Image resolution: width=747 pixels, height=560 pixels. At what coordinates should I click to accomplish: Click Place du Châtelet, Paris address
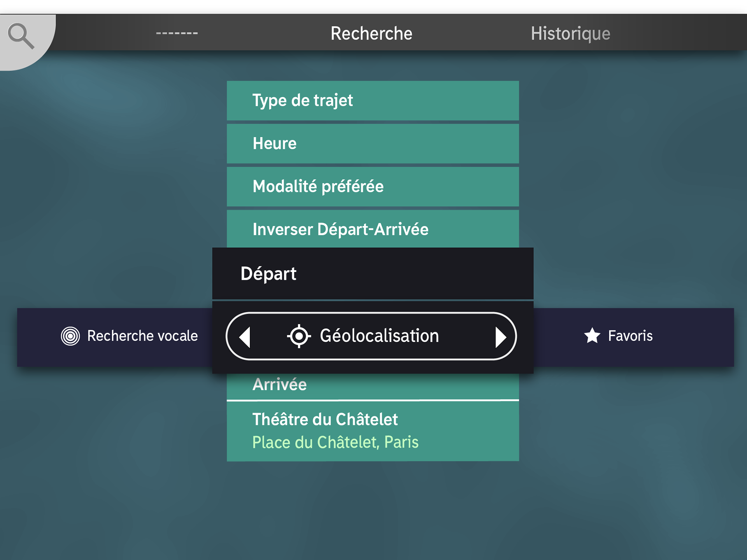pyautogui.click(x=335, y=442)
